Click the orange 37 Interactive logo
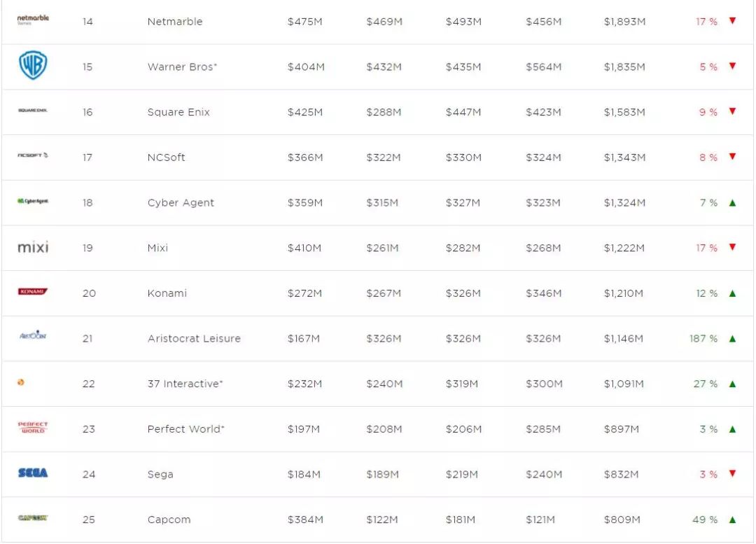756x544 pixels. pyautogui.click(x=21, y=382)
